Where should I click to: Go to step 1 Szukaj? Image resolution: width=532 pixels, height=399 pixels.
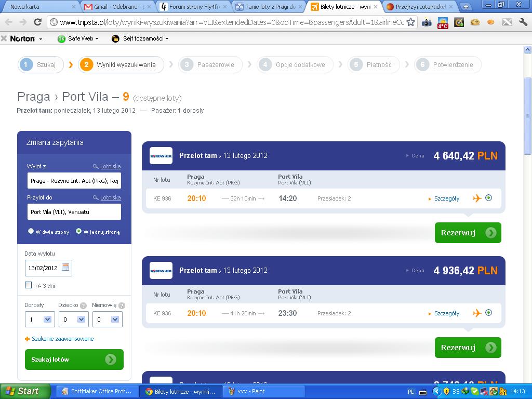click(41, 64)
